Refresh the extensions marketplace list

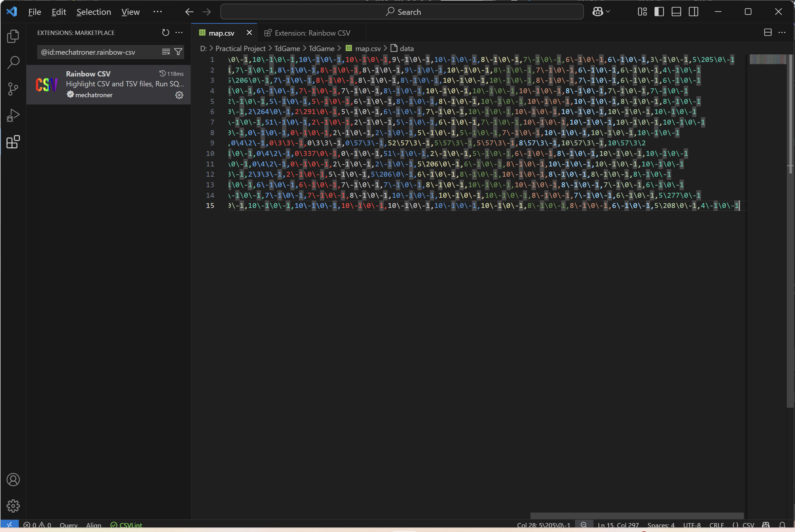click(165, 33)
